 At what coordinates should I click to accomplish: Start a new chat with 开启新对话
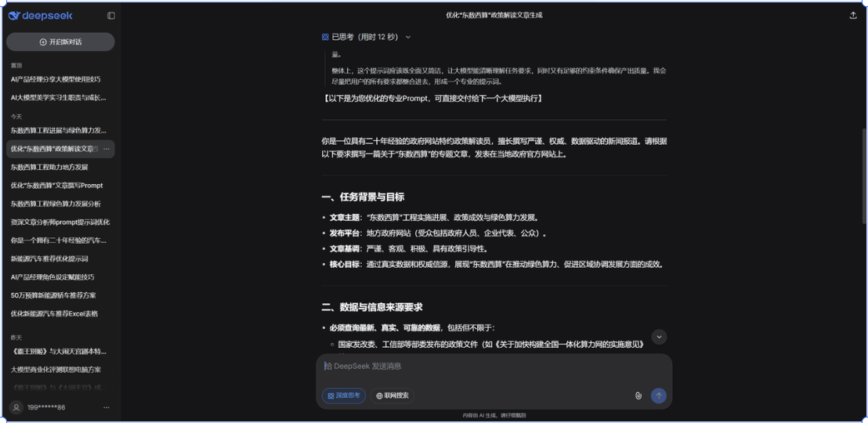(60, 42)
